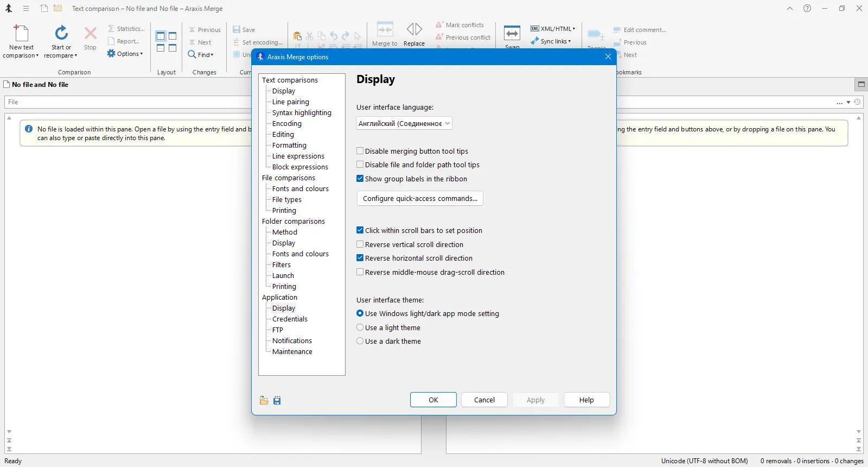This screenshot has width=868, height=467.
Task: Click the New text comparison icon
Action: click(21, 33)
